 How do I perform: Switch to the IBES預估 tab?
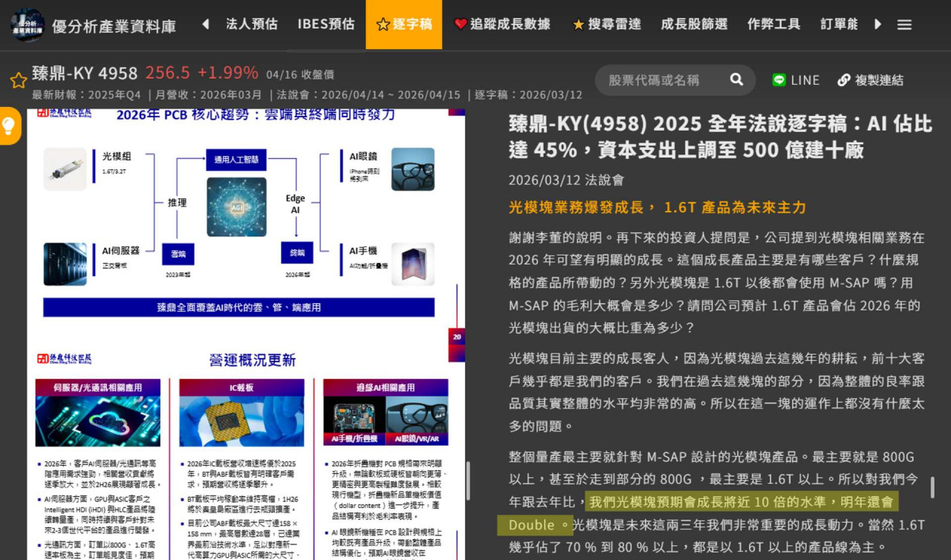pyautogui.click(x=325, y=24)
